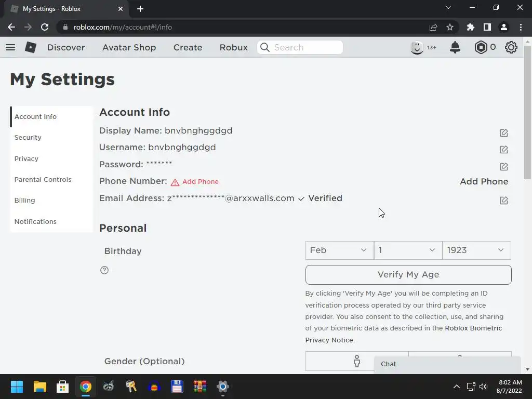This screenshot has width=532, height=399.
Task: Open the Windows Start menu
Action: click(x=17, y=387)
